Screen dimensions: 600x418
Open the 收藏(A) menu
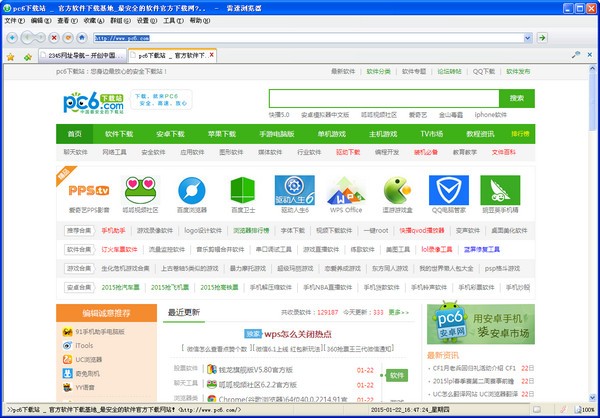[94, 21]
